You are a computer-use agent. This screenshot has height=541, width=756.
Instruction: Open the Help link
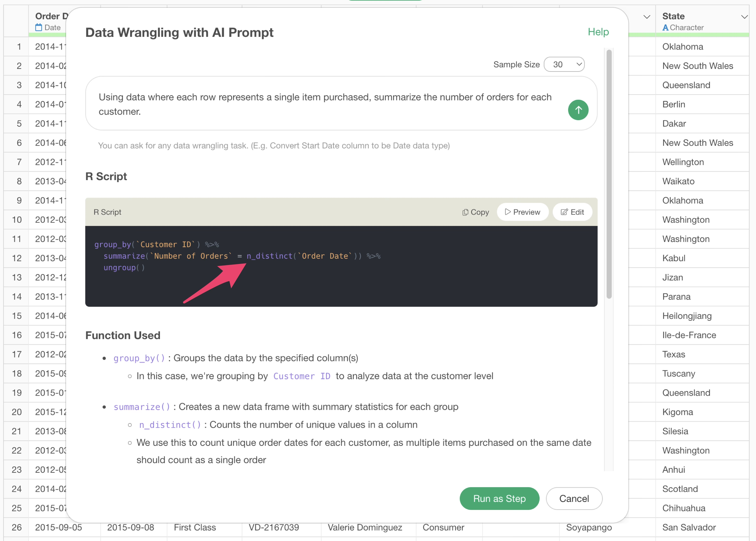598,32
